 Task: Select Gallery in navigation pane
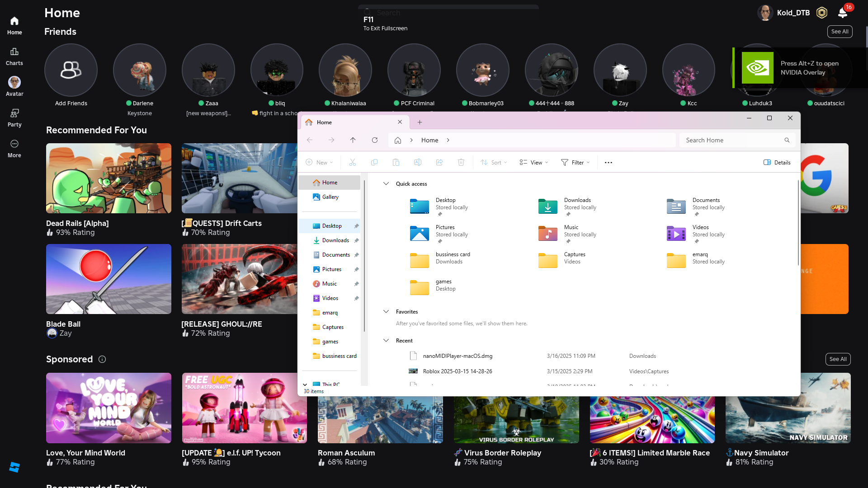point(330,197)
